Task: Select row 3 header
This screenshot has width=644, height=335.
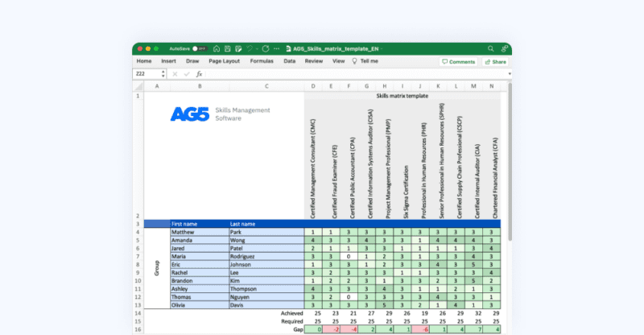Action: [x=138, y=224]
